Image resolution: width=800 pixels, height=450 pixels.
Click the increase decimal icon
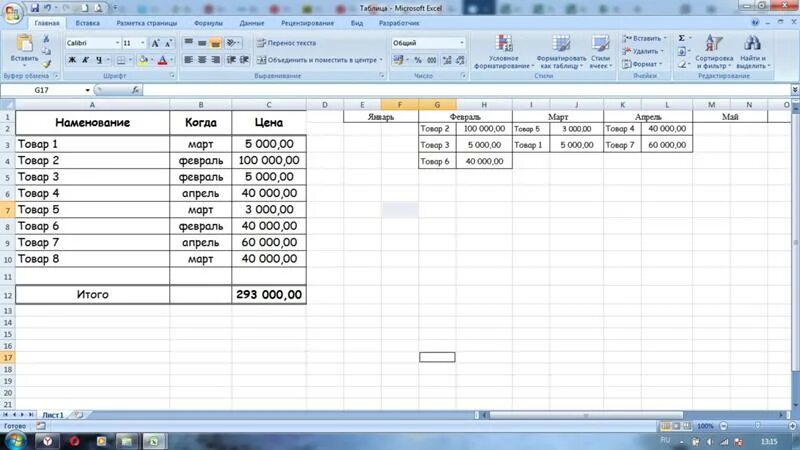[x=447, y=60]
